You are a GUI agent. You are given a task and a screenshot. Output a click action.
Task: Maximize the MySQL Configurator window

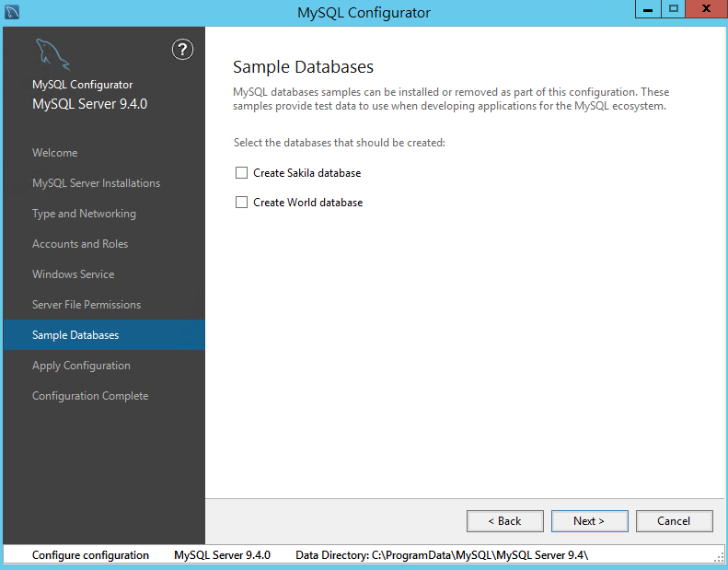(673, 9)
